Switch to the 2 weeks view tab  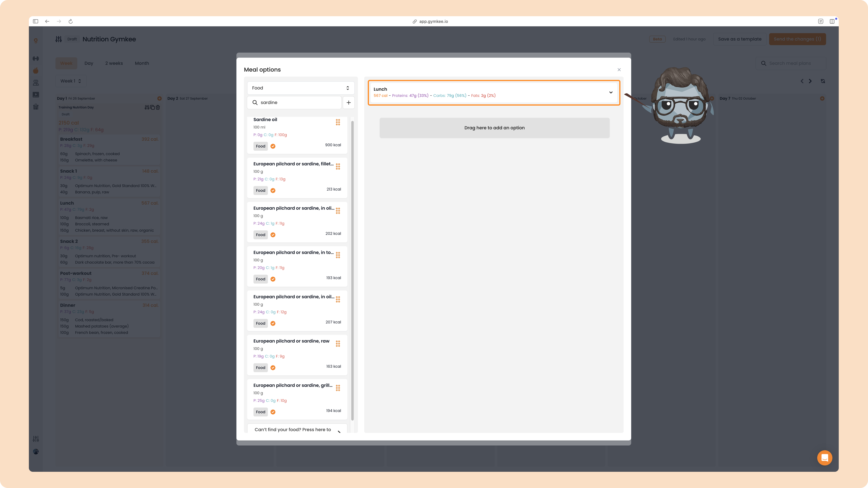(114, 63)
